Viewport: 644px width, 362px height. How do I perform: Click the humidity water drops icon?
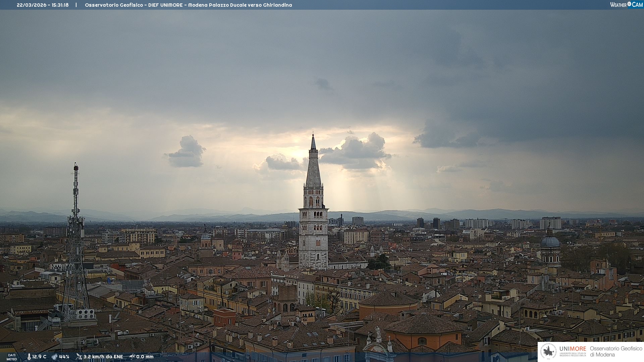[54, 357]
